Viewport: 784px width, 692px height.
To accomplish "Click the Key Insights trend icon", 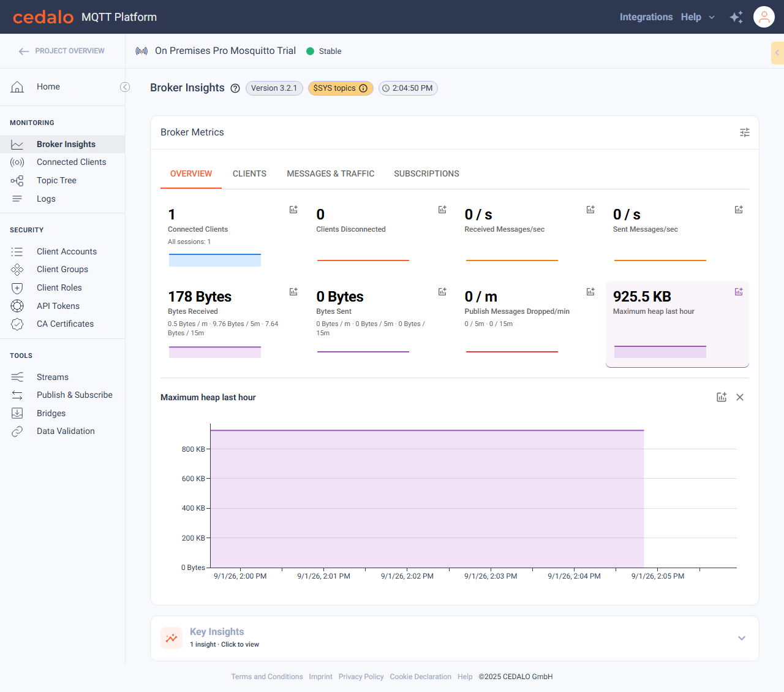I will pos(171,638).
